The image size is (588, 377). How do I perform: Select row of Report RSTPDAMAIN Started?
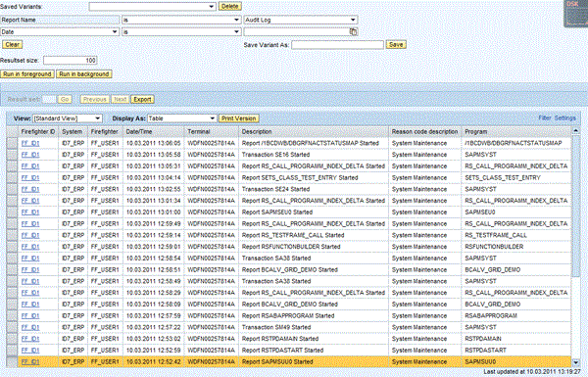[12, 339]
